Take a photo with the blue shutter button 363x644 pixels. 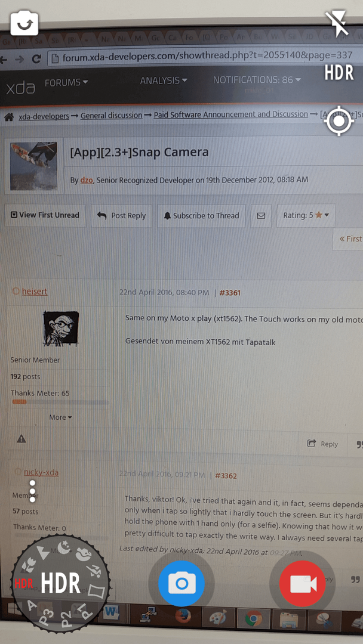click(x=181, y=583)
